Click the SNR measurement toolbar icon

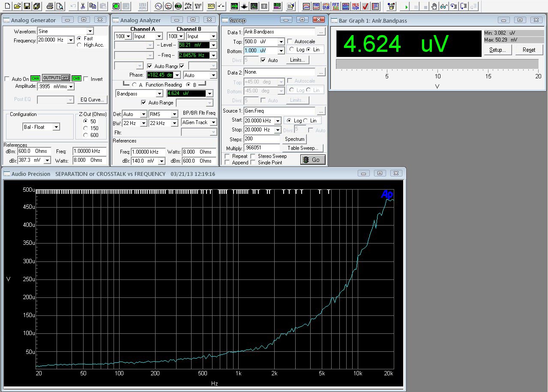click(x=326, y=6)
